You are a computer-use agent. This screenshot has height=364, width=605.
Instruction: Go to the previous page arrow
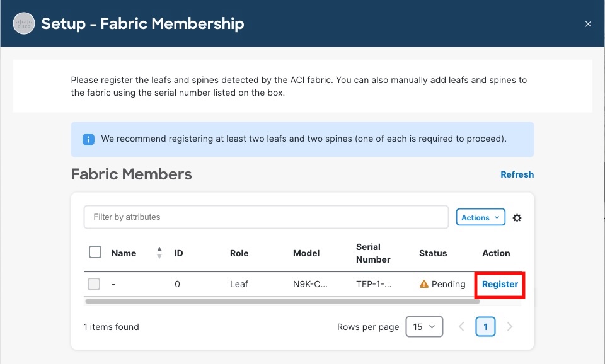point(461,327)
